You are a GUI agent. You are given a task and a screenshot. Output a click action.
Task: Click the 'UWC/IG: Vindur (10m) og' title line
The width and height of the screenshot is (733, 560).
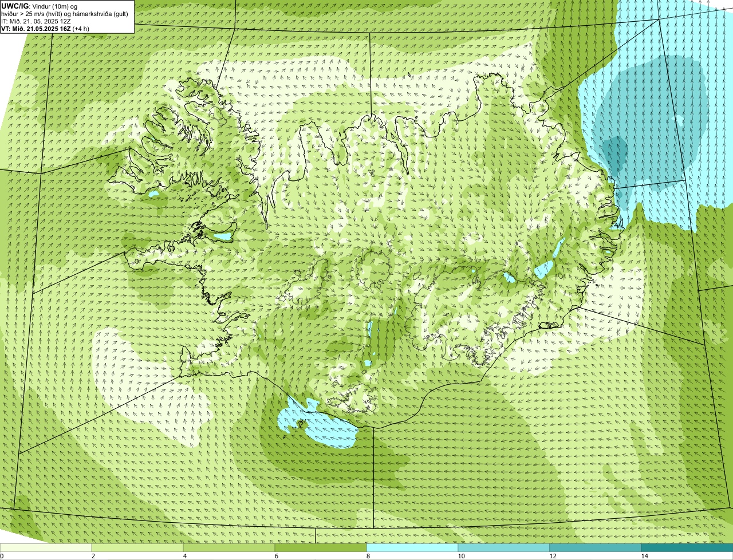(x=39, y=6)
